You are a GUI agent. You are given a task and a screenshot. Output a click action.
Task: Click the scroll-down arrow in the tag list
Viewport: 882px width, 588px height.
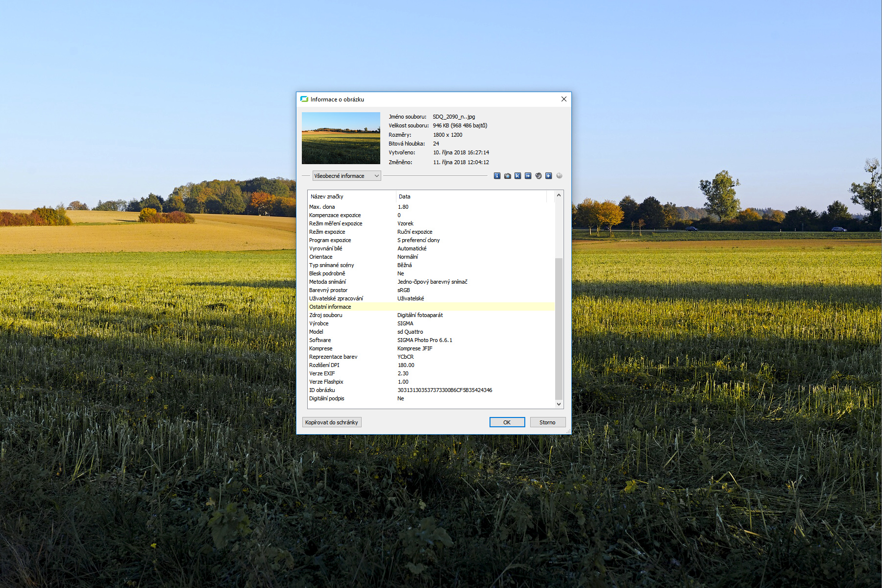pyautogui.click(x=559, y=404)
